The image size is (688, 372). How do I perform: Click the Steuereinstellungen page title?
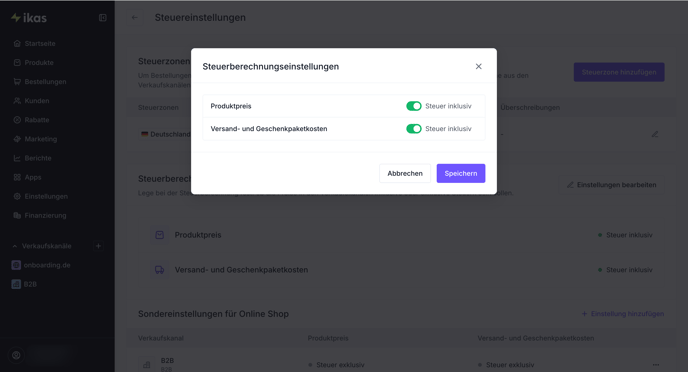[200, 18]
